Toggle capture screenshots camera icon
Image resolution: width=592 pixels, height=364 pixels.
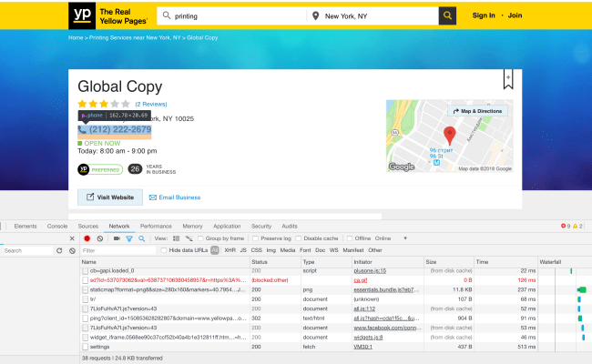[117, 238]
